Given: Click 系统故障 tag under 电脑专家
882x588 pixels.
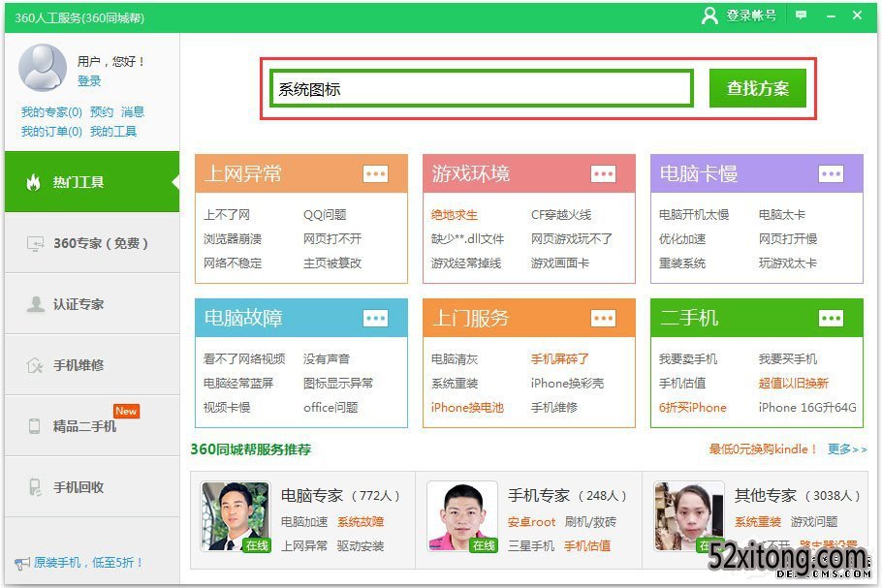Looking at the screenshot, I should (361, 522).
